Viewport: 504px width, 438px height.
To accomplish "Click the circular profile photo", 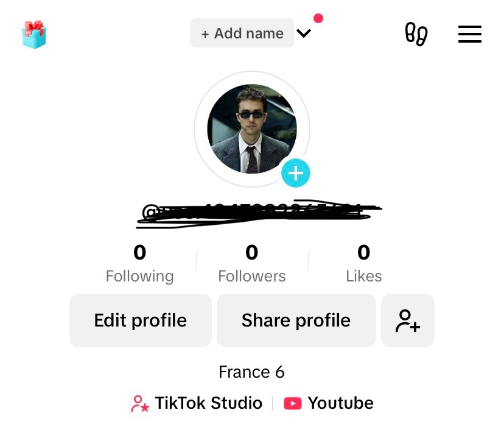I will coord(252,129).
